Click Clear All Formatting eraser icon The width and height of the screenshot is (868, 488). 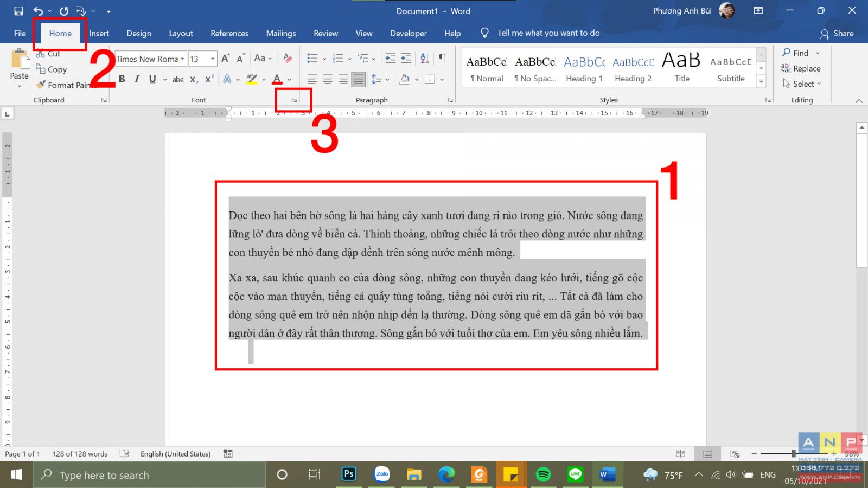click(288, 59)
